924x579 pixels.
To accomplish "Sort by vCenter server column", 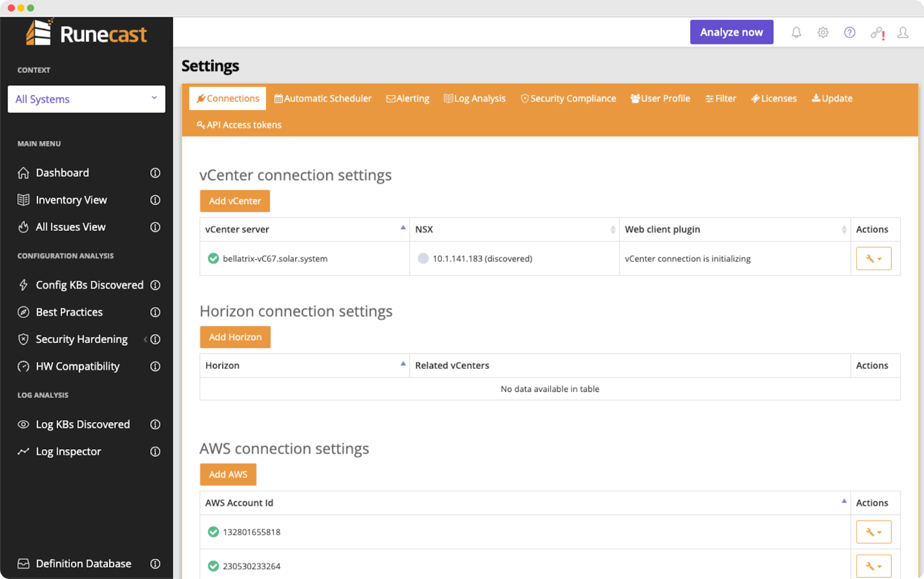I will tap(304, 229).
